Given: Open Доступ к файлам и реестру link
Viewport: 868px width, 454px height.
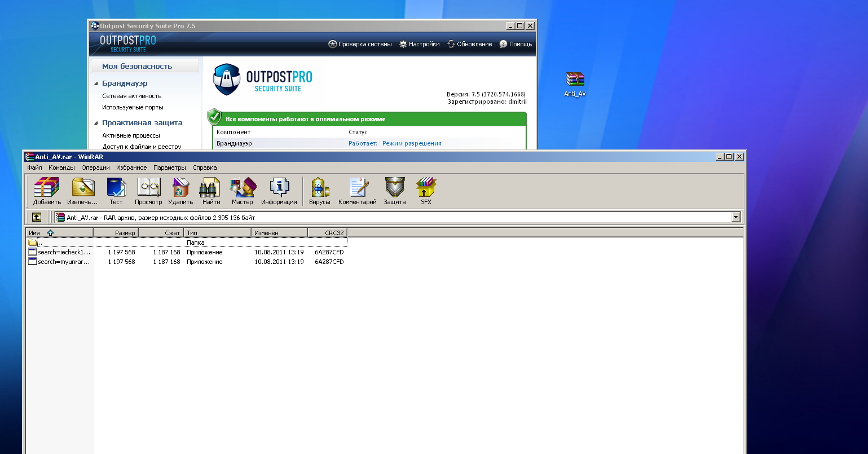Looking at the screenshot, I should [x=142, y=147].
